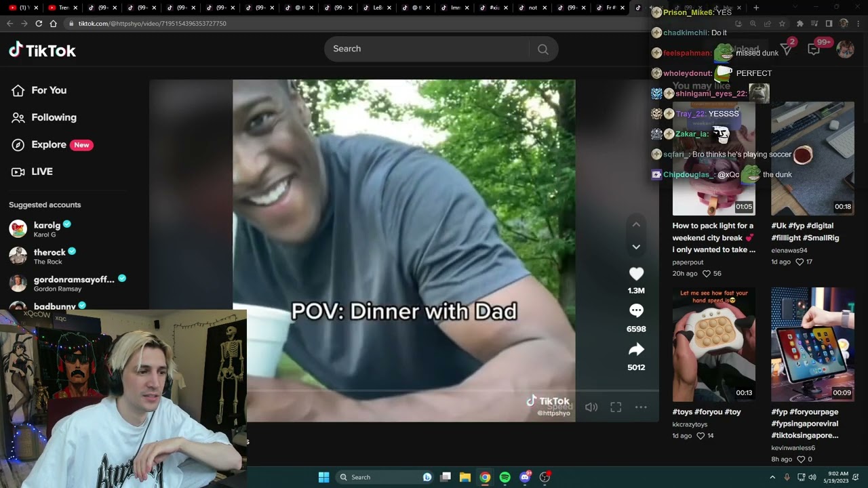Open kevinwanless6 creator link
This screenshot has height=488, width=868.
click(x=793, y=448)
